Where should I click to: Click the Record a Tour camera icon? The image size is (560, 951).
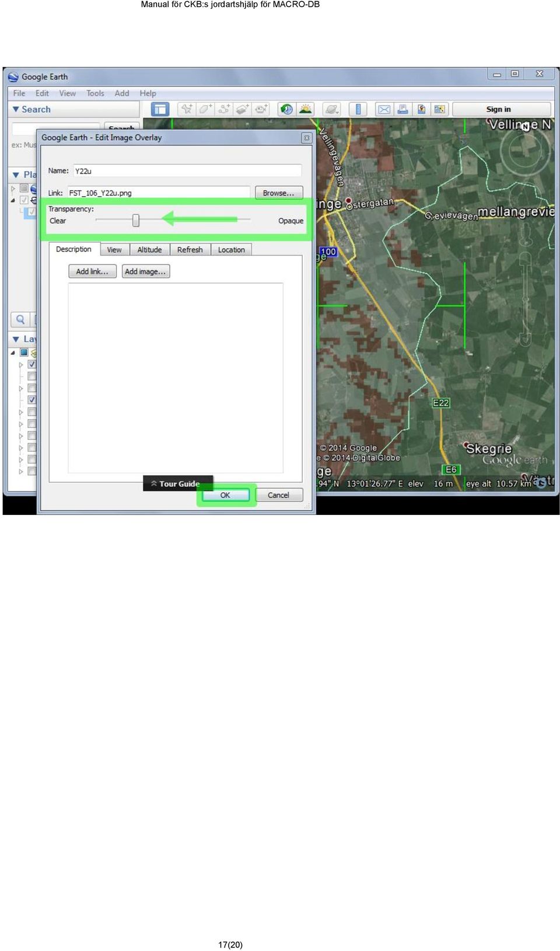(x=261, y=109)
